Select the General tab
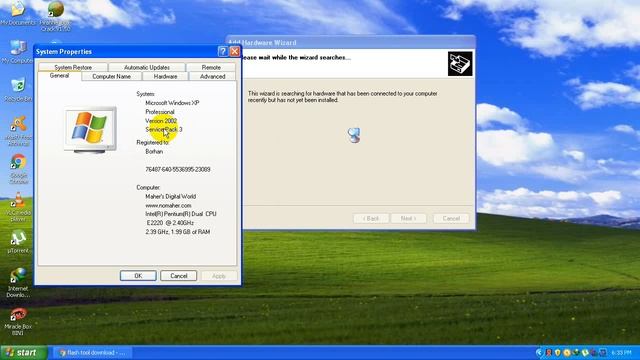This screenshot has width=640, height=360. 60,76
